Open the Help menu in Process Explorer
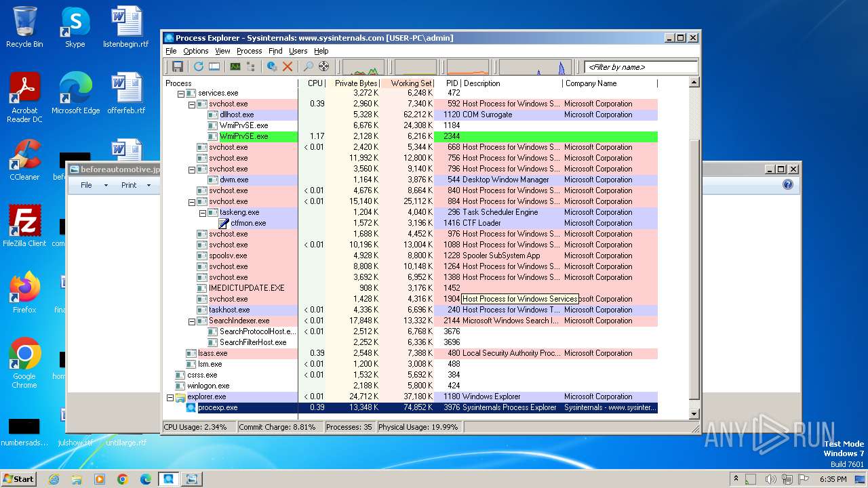The image size is (868, 488). click(x=321, y=51)
